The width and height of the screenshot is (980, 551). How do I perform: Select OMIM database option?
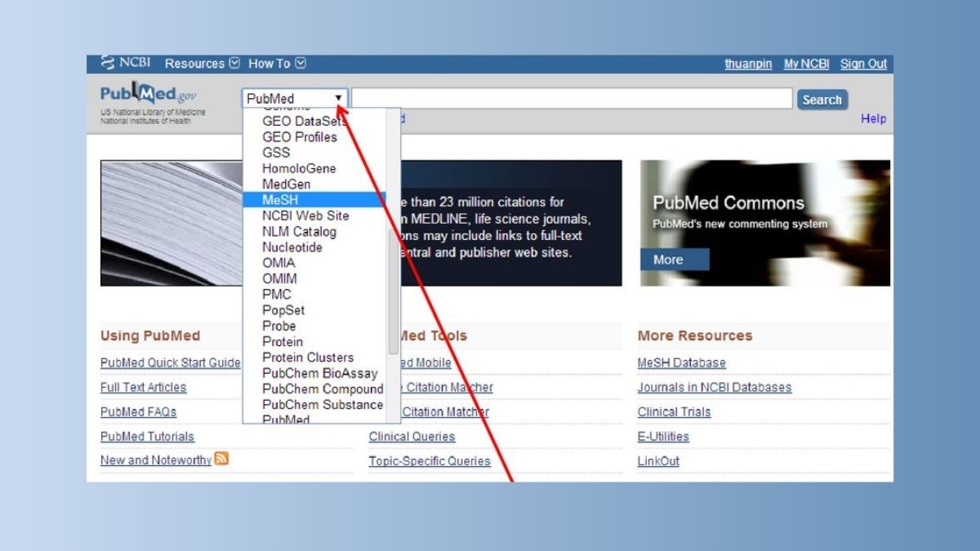tap(279, 278)
